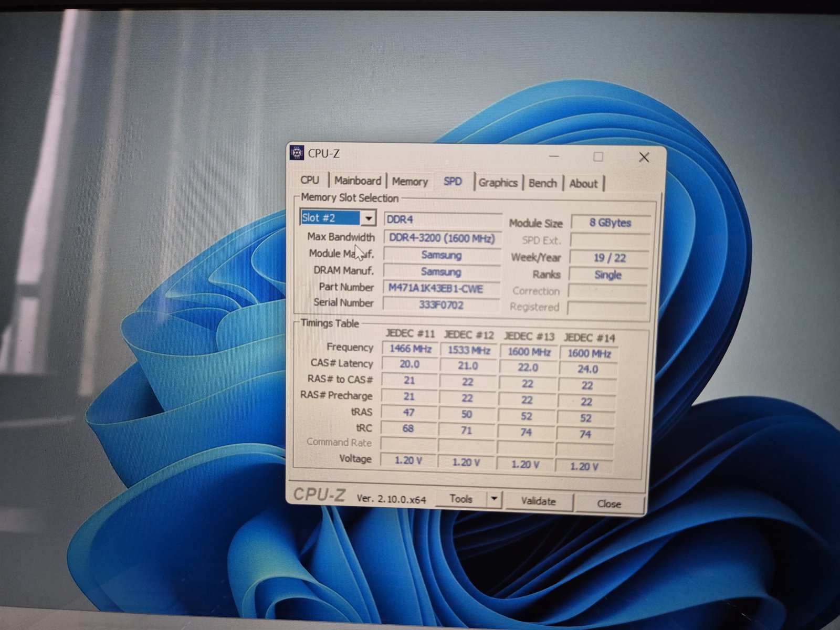The width and height of the screenshot is (840, 630).
Task: Expand the Slot #2 memory slot dropdown
Action: coord(369,218)
